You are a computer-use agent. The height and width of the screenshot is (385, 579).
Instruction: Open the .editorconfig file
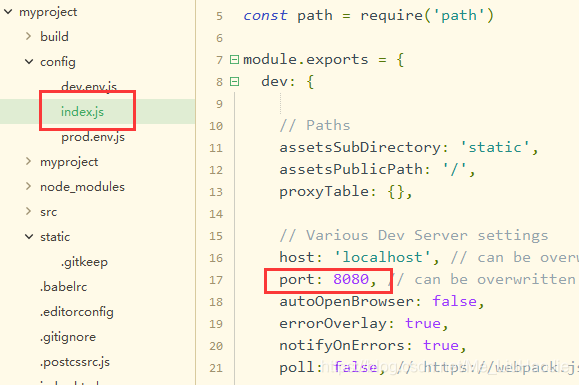[76, 312]
